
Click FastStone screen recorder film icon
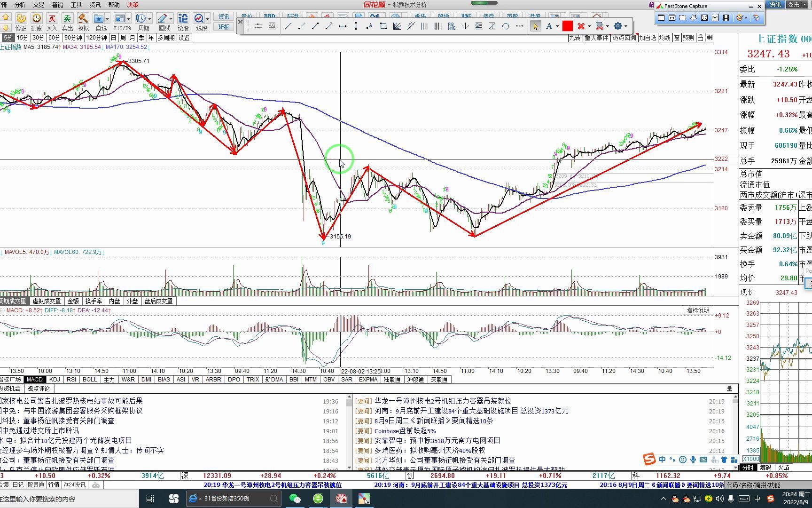coord(726,18)
